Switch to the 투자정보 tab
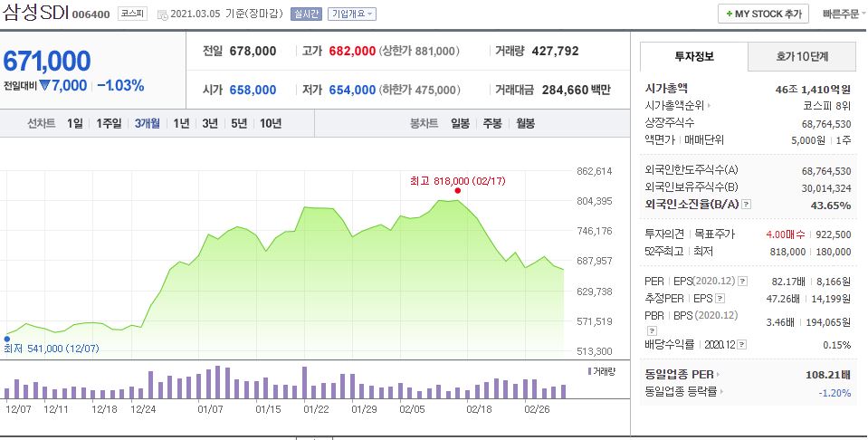Image resolution: width=868 pixels, height=440 pixels. pos(693,56)
